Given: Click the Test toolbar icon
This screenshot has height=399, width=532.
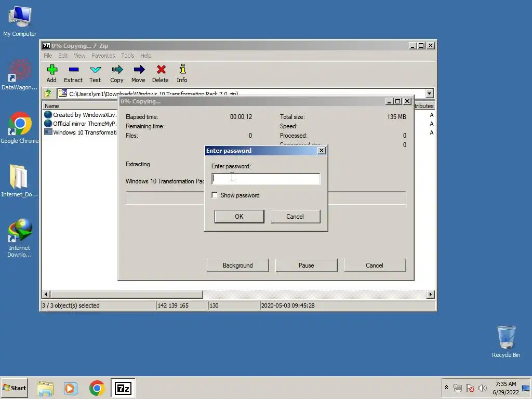Looking at the screenshot, I should point(95,73).
